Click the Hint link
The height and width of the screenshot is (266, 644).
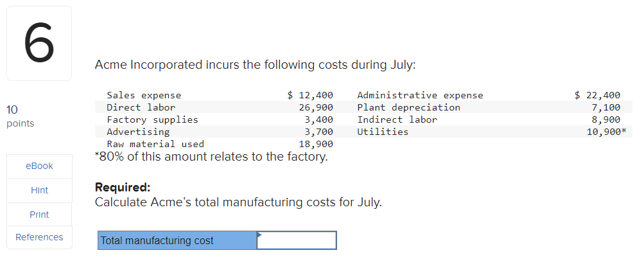(x=39, y=190)
